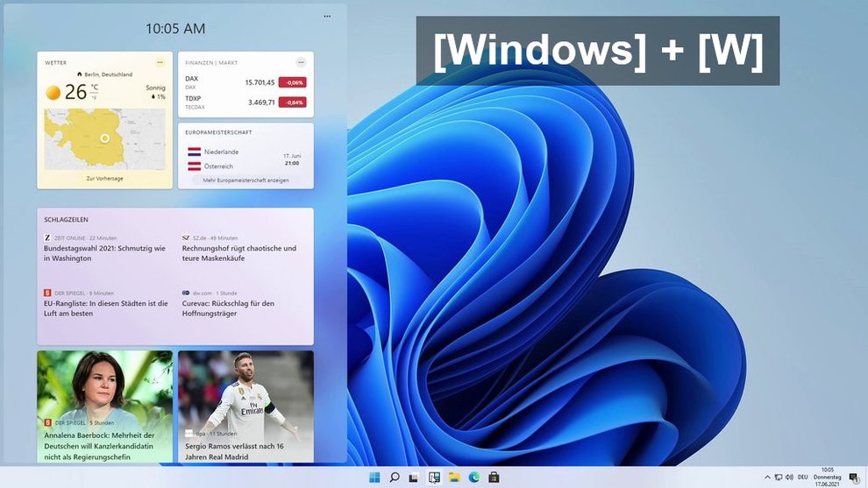
Task: Launch Microsoft Edge from the taskbar
Action: tap(474, 477)
